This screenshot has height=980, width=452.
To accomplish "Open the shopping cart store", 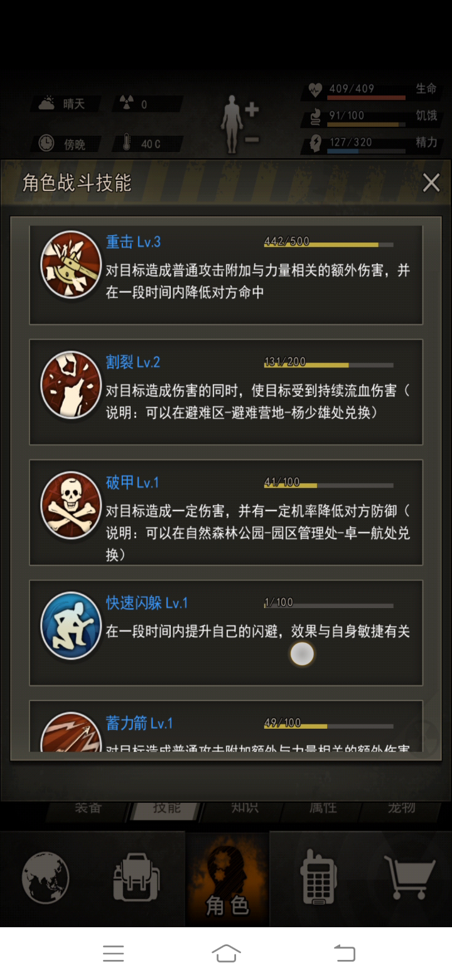I will [409, 878].
